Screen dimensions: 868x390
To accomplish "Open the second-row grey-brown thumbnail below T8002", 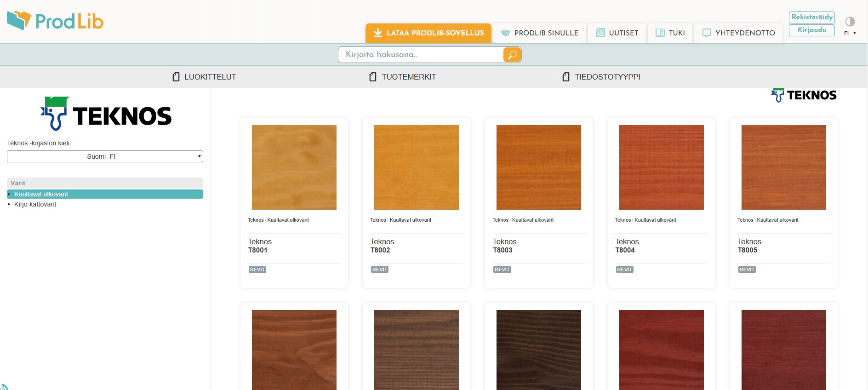I will (x=417, y=350).
